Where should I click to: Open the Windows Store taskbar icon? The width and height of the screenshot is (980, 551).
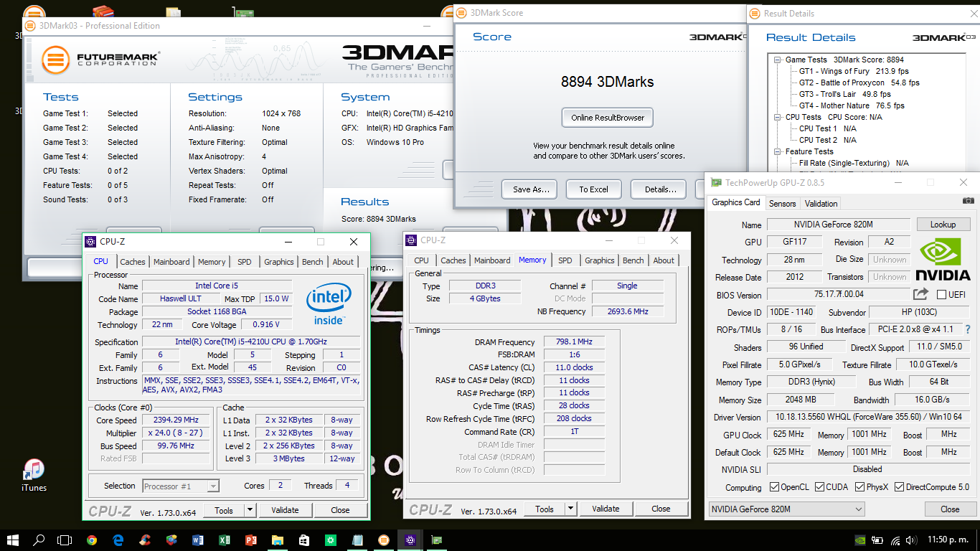point(304,540)
